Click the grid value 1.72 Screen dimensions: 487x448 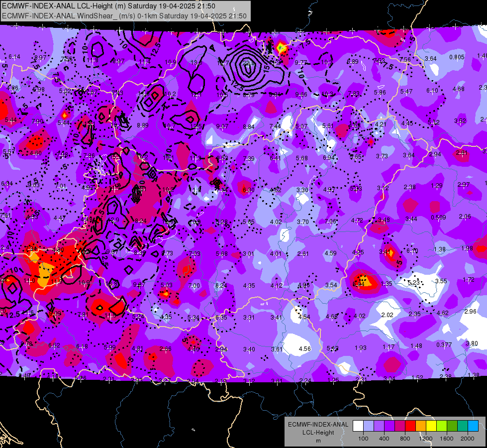click(x=469, y=279)
